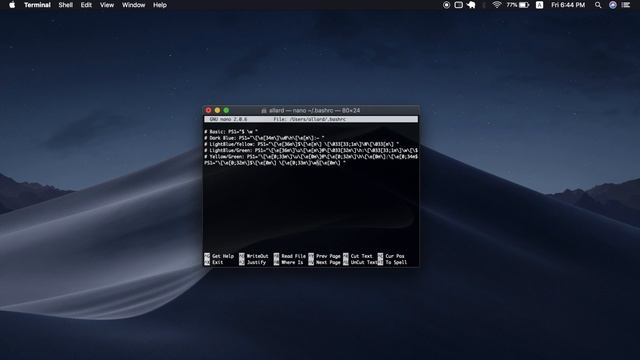Screen dimensions: 640x360
Task: Click the active uncommented PS1= line
Action: pyautogui.click(x=275, y=162)
